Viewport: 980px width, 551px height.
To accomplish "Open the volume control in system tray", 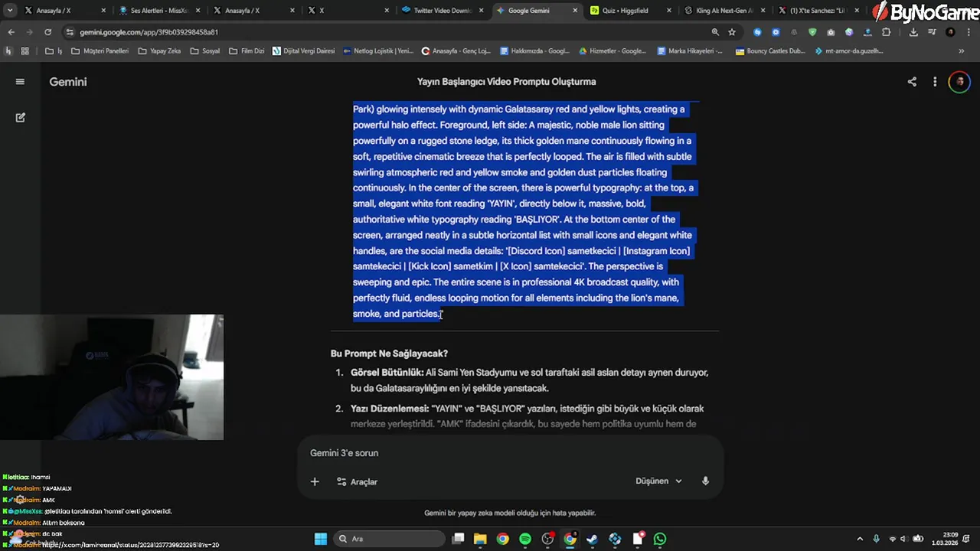I will [x=903, y=539].
